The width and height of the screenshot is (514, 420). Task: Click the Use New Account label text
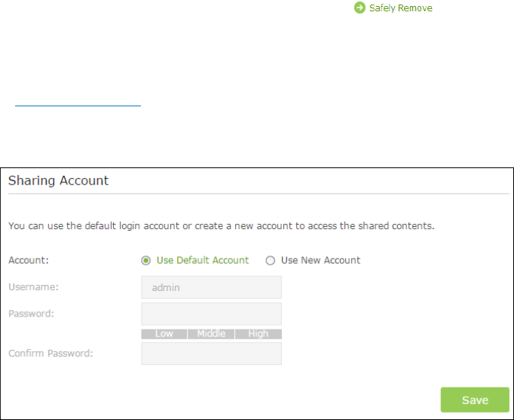pyautogui.click(x=320, y=260)
